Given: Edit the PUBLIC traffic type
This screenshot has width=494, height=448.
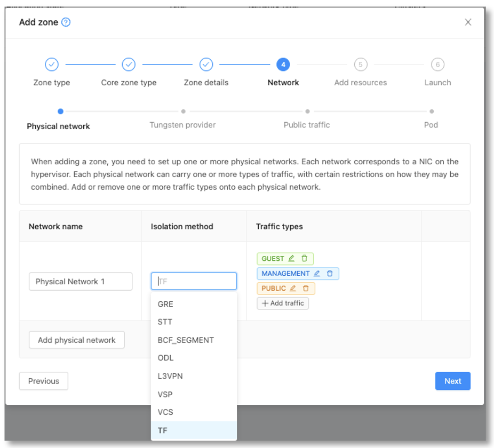Looking at the screenshot, I should point(293,288).
